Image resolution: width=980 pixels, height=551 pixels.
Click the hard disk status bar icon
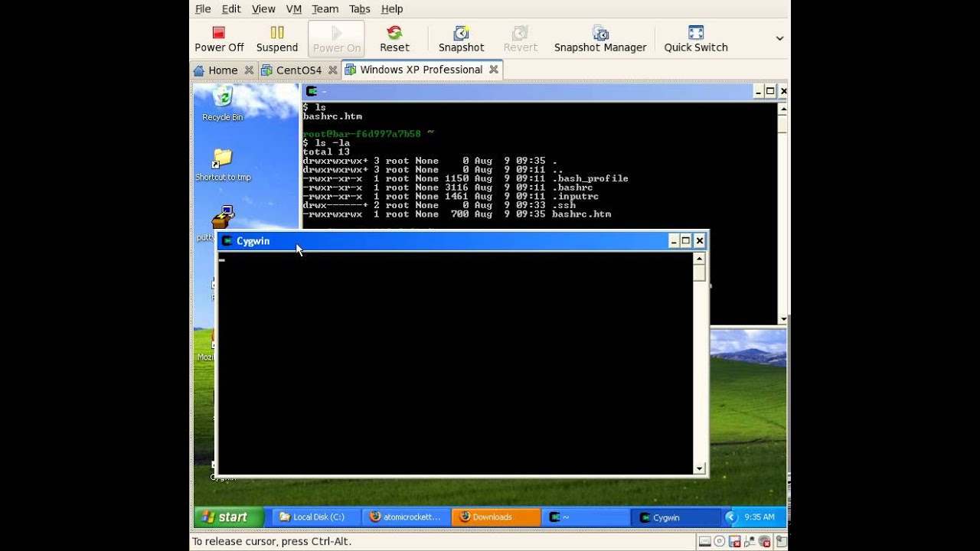(x=704, y=542)
